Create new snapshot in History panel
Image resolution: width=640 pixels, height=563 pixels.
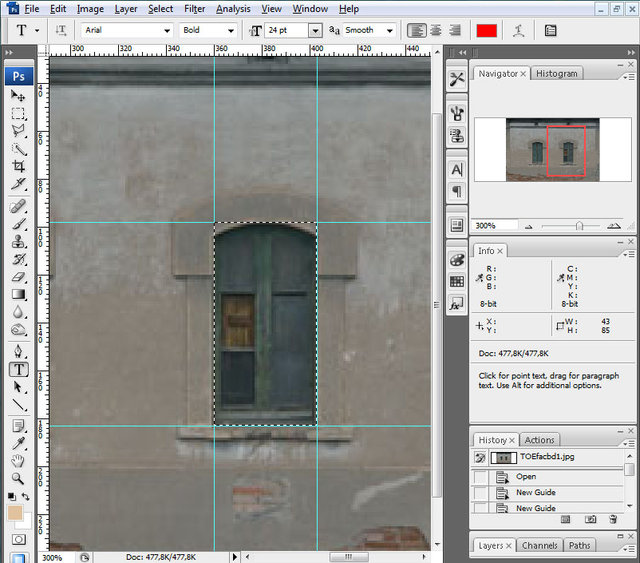click(x=590, y=519)
